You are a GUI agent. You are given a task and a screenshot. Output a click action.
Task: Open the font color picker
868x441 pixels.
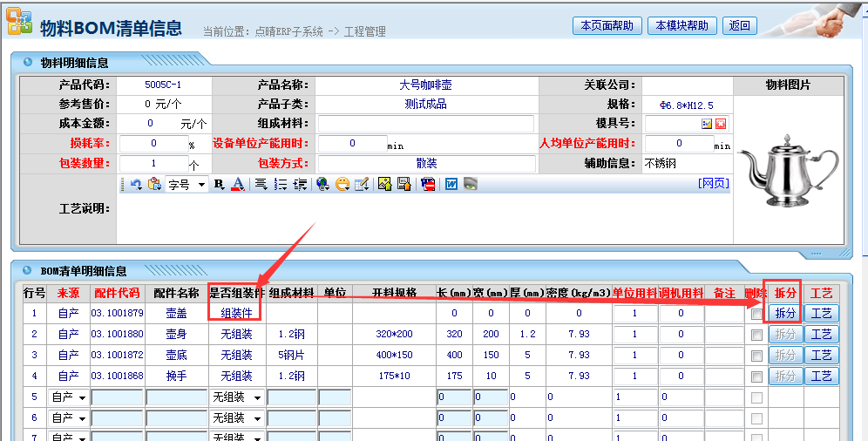tap(235, 184)
